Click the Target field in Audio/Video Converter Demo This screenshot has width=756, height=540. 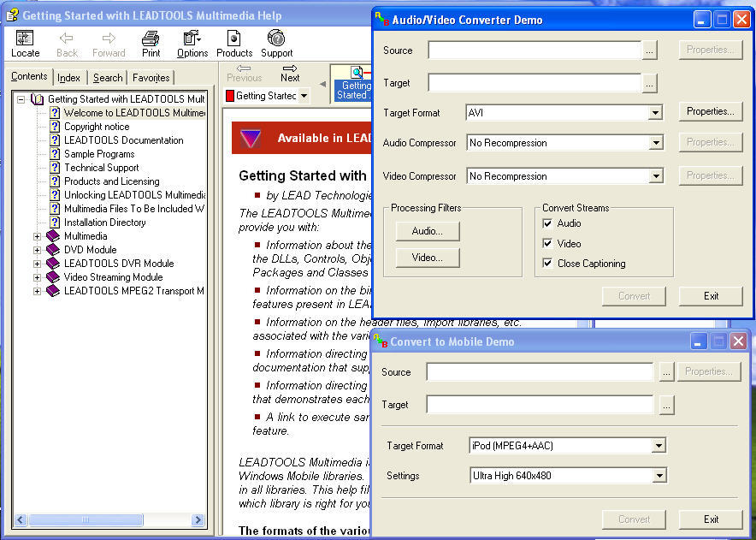tap(535, 83)
